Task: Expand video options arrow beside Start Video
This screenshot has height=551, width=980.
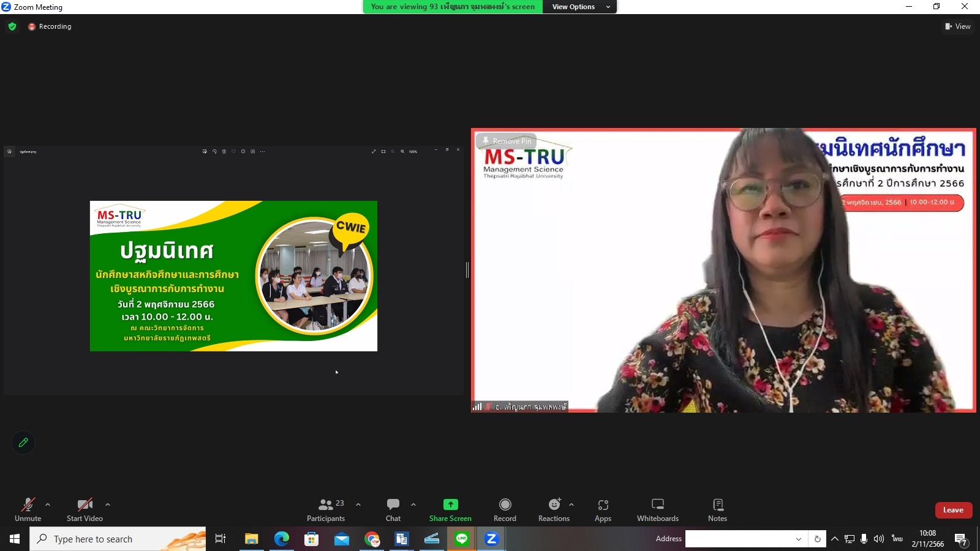Action: [x=108, y=504]
